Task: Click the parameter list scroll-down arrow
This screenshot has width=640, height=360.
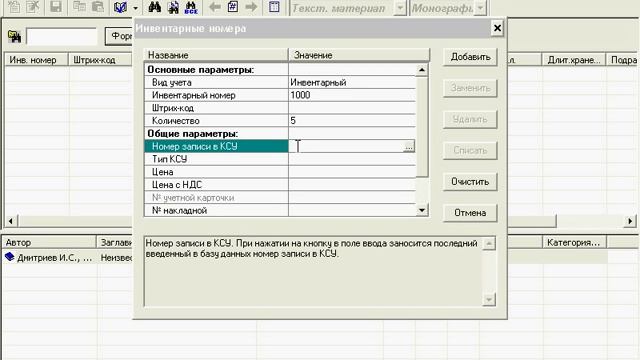Action: (422, 210)
